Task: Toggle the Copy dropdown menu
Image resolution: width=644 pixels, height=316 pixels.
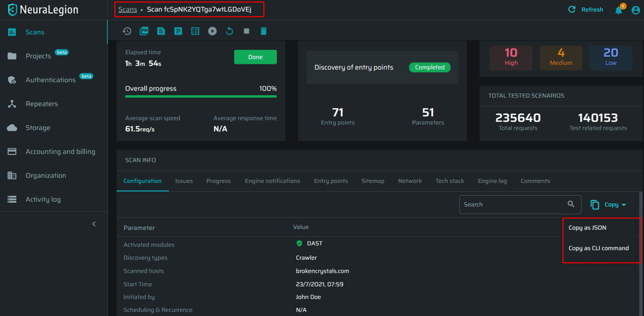Action: pyautogui.click(x=609, y=205)
